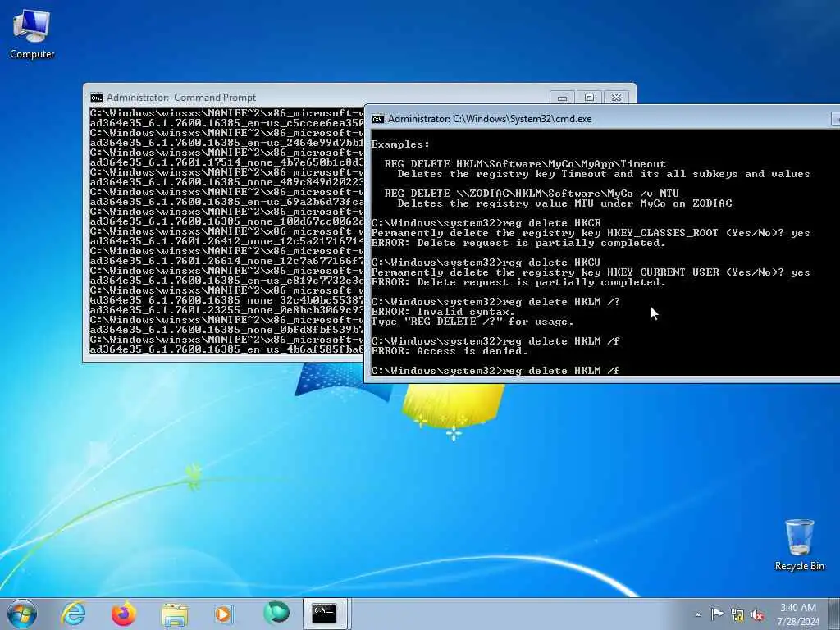Minimize the background Command Prompt window

(562, 98)
